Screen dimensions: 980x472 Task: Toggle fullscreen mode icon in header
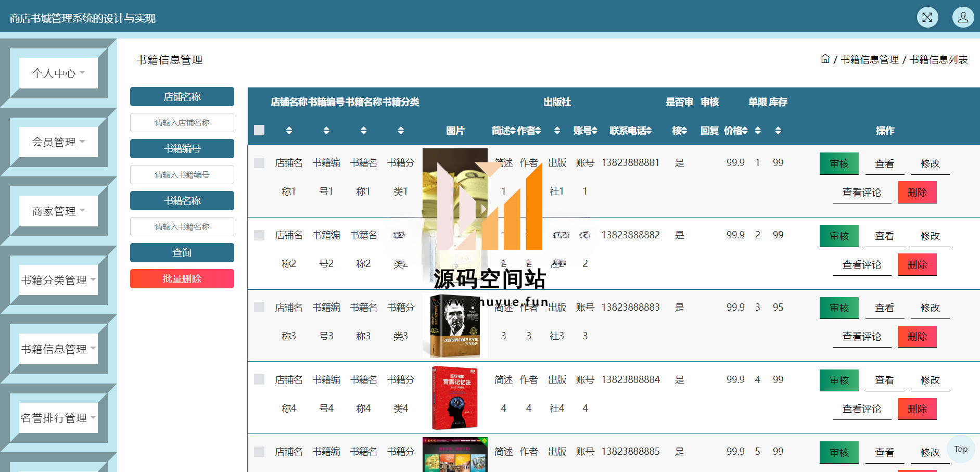(927, 17)
